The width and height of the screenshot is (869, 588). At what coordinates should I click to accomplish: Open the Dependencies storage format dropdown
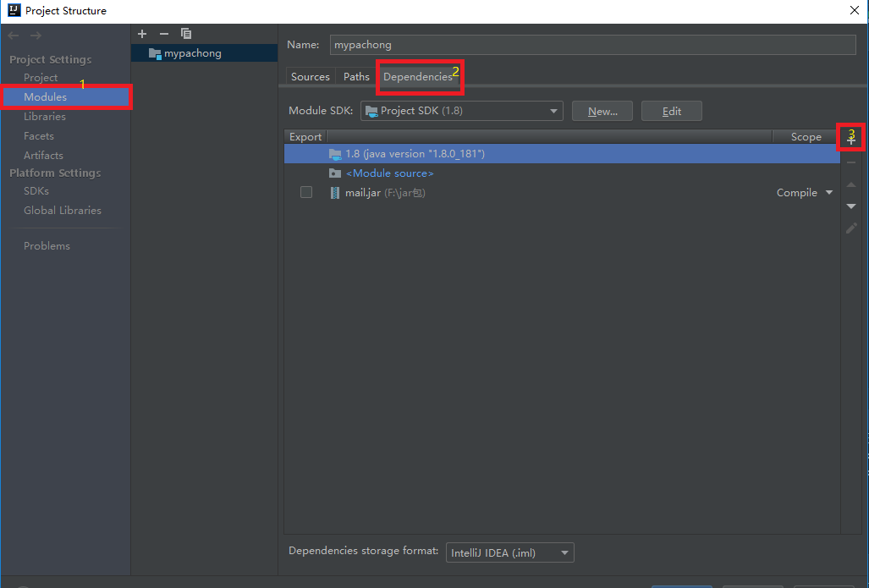(510, 552)
